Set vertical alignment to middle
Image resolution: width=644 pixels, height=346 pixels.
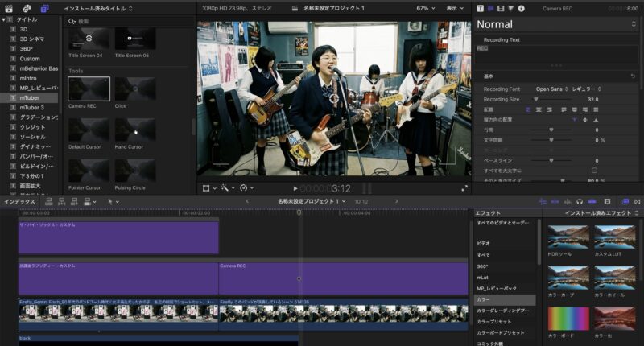tap(585, 120)
